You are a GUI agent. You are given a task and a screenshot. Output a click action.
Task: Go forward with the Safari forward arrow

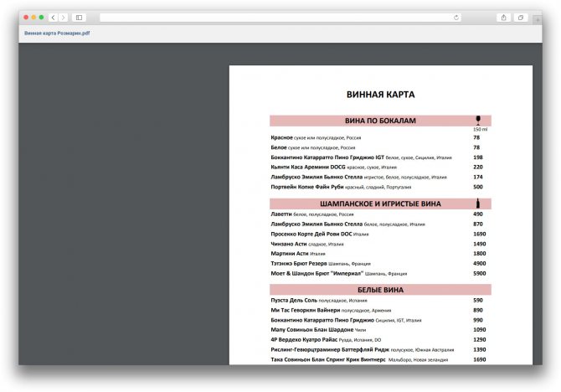coord(63,18)
